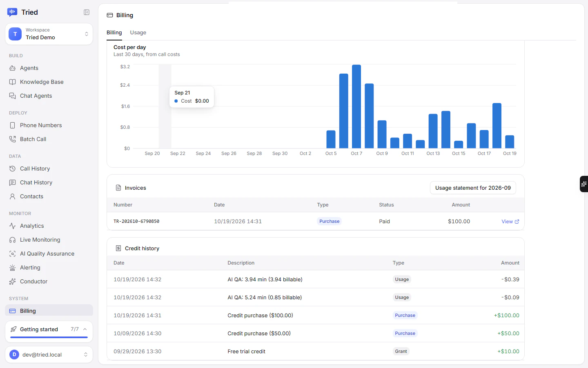Screen dimensions: 588x368
Task: Click the Purchase badge in Invoices table
Action: 330,221
